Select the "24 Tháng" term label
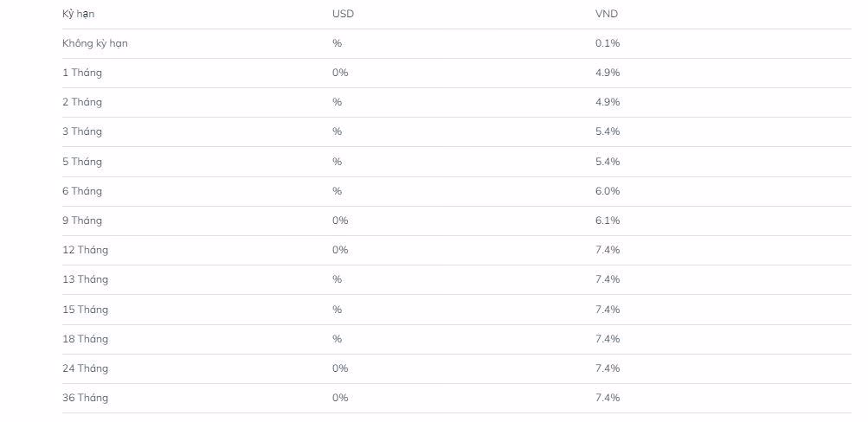Screen dimensions: 868x422 pos(86,368)
